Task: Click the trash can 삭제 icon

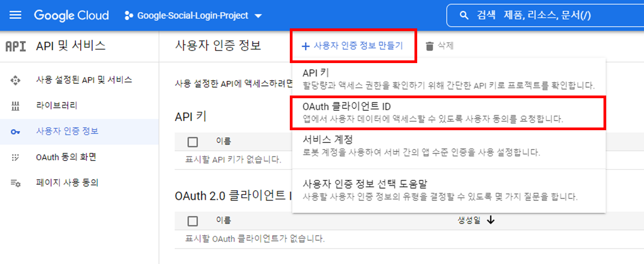Action: click(430, 46)
